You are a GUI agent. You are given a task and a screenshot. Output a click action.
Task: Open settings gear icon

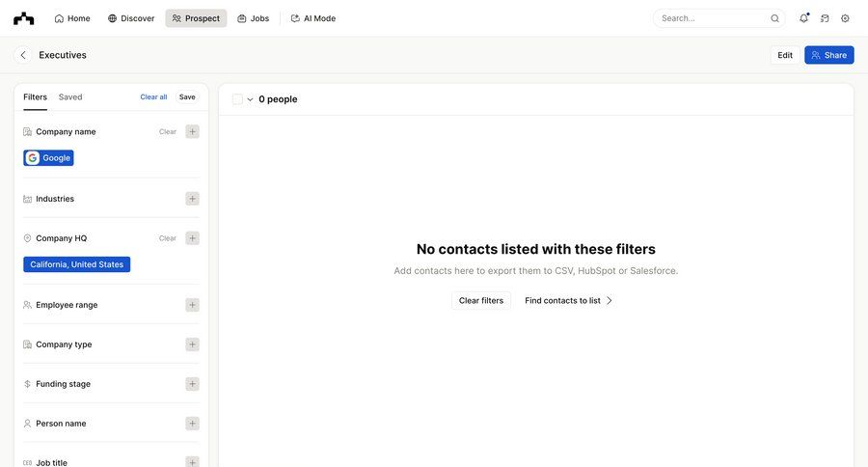(x=845, y=18)
